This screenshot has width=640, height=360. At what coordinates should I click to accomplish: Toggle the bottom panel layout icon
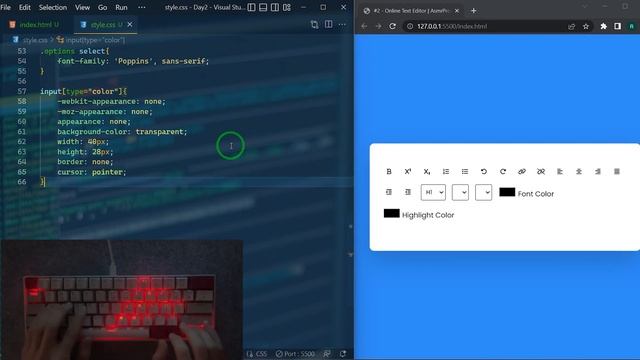point(263,7)
